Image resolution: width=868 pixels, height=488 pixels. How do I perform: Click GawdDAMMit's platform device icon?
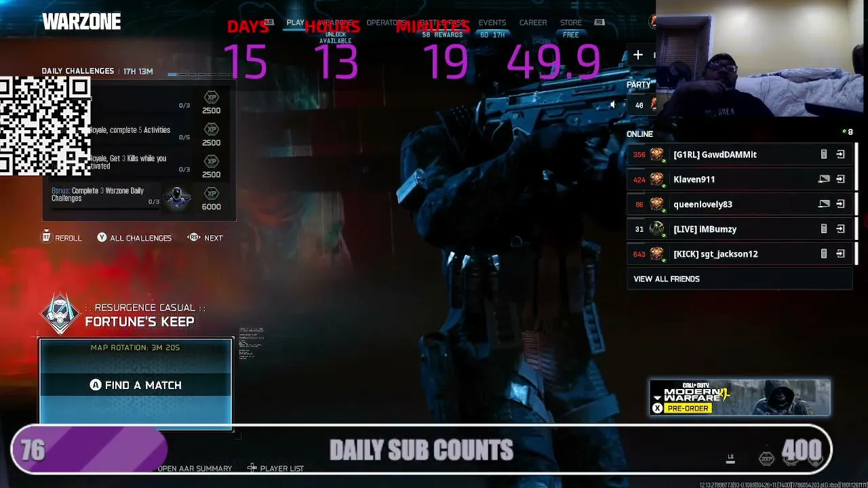pyautogui.click(x=824, y=155)
